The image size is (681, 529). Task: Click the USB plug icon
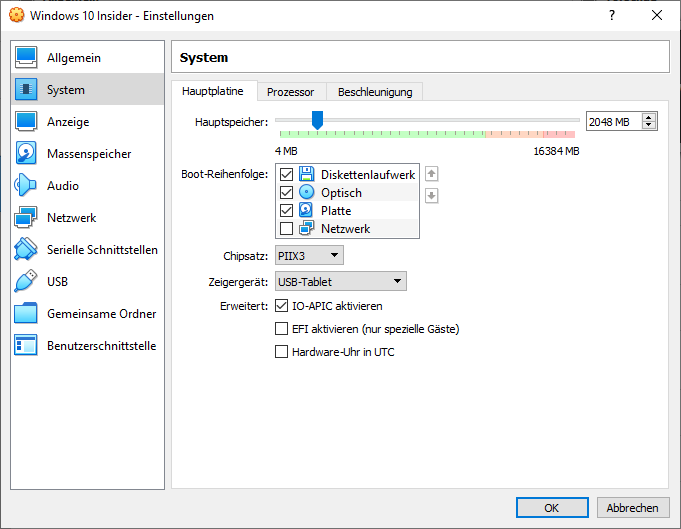point(26,281)
